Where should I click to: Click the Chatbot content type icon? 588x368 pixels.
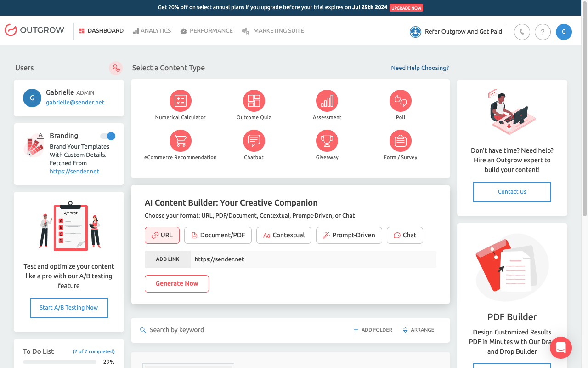pos(254,141)
